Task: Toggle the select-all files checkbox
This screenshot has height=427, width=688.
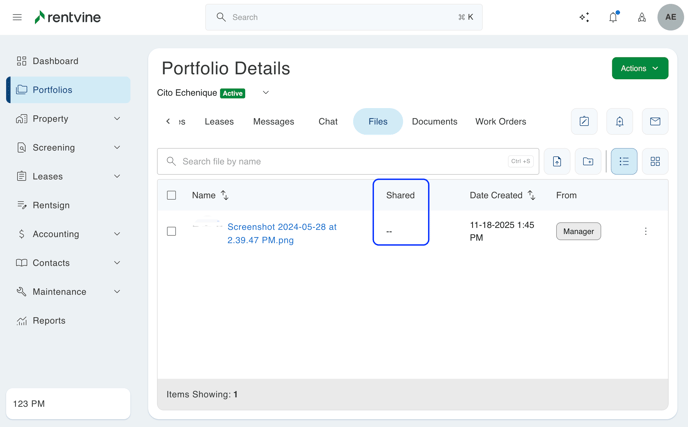Action: 171,195
